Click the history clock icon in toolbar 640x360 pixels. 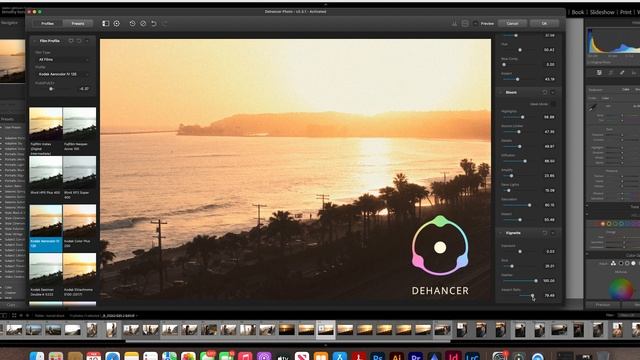coord(132,24)
